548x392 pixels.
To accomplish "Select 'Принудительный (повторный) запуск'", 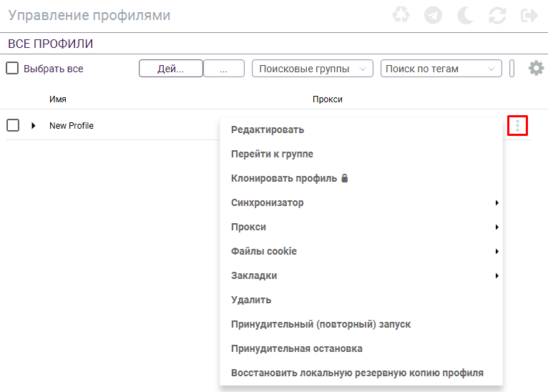I will [361, 324].
